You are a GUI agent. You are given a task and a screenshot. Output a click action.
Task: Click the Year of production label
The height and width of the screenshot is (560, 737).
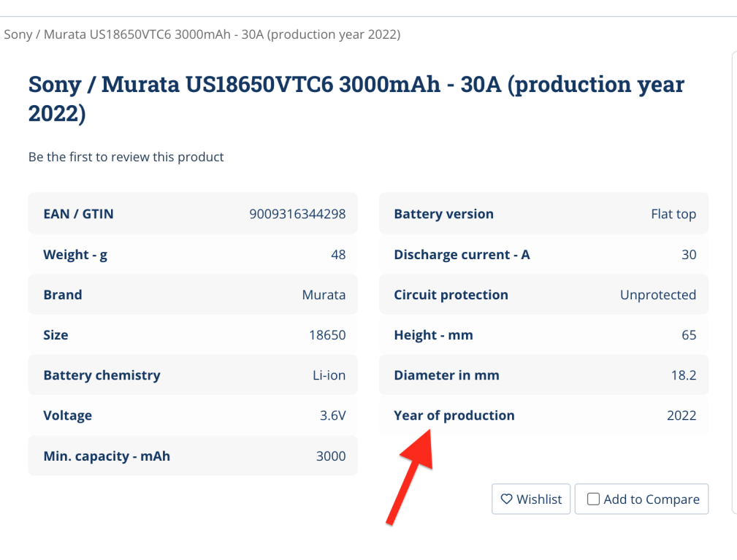454,415
